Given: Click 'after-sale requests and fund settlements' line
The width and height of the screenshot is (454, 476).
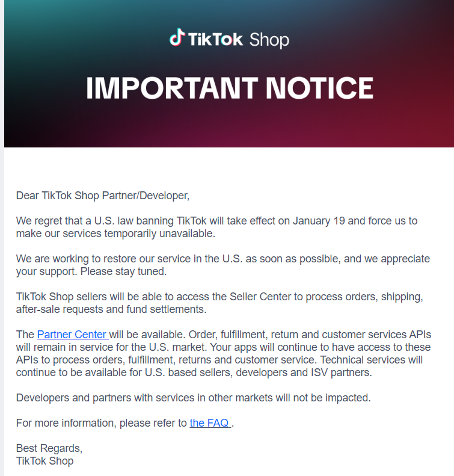Looking at the screenshot, I should point(111,309).
